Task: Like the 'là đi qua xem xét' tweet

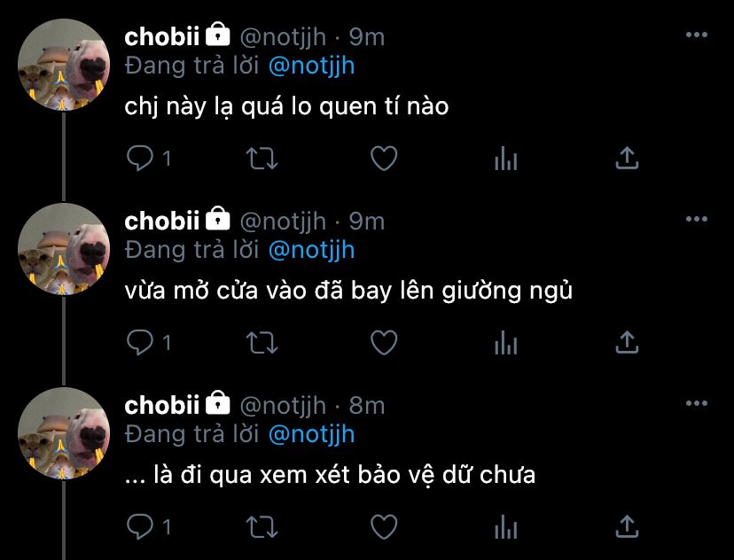Action: [384, 527]
